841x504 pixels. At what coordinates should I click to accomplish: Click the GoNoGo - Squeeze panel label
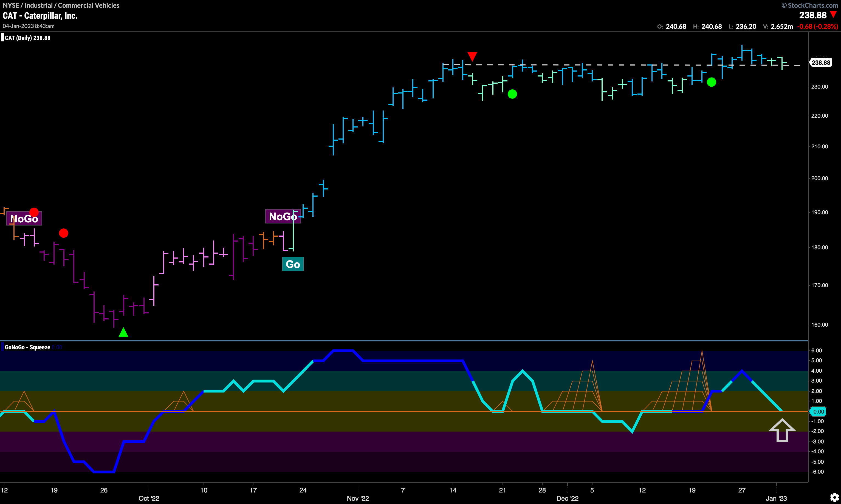pyautogui.click(x=27, y=347)
